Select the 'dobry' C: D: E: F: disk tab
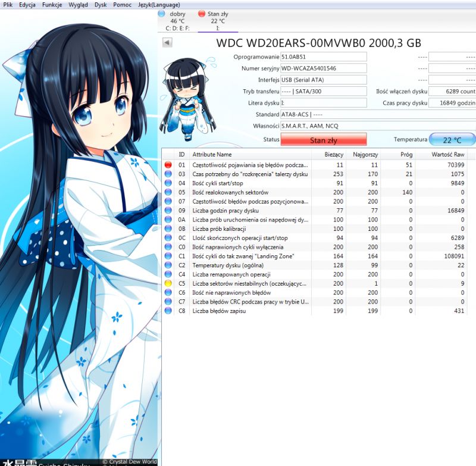This screenshot has height=466, width=476. point(177,21)
